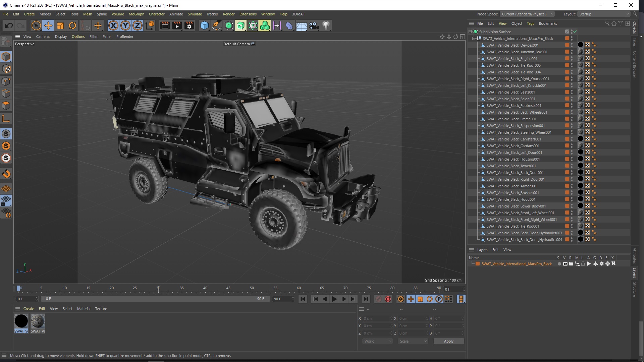Expand the SWAT_Vehicle_International_MaxxPro_Black tree
The width and height of the screenshot is (644, 362).
(x=474, y=39)
